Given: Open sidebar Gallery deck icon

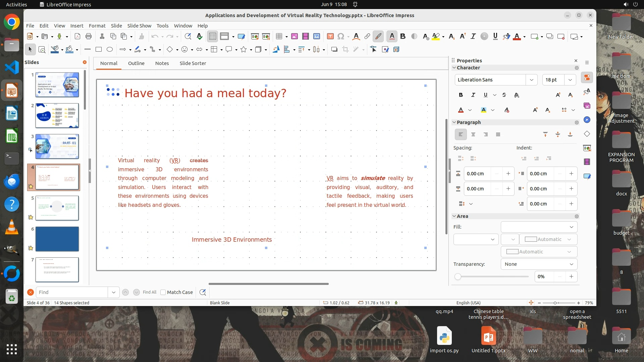Looking at the screenshot, I should pos(587,106).
